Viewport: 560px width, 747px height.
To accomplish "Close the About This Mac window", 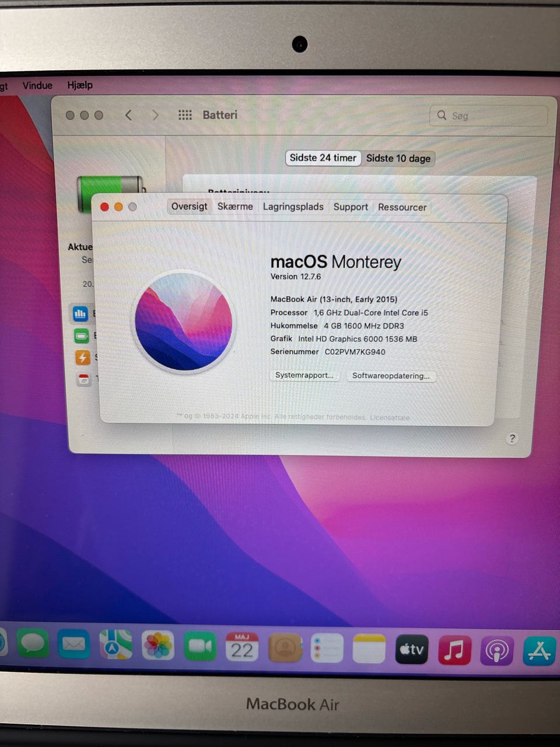I will pyautogui.click(x=104, y=207).
